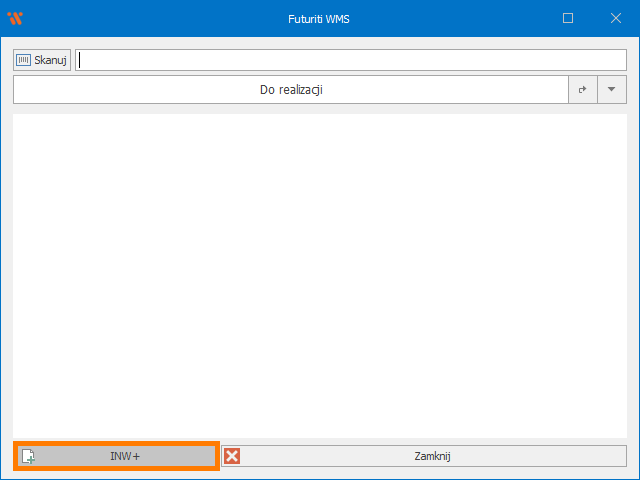Click the barcode icon on Skanuj

pos(24,60)
